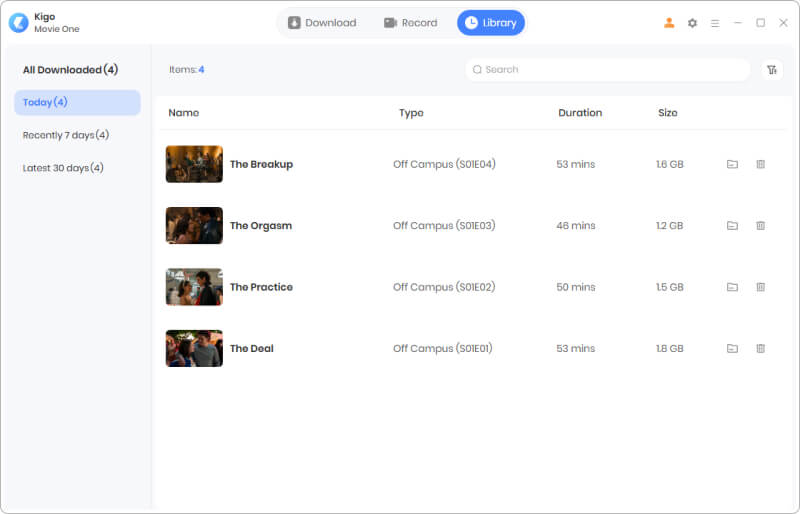Select All Downloaded (4) category

click(x=70, y=69)
